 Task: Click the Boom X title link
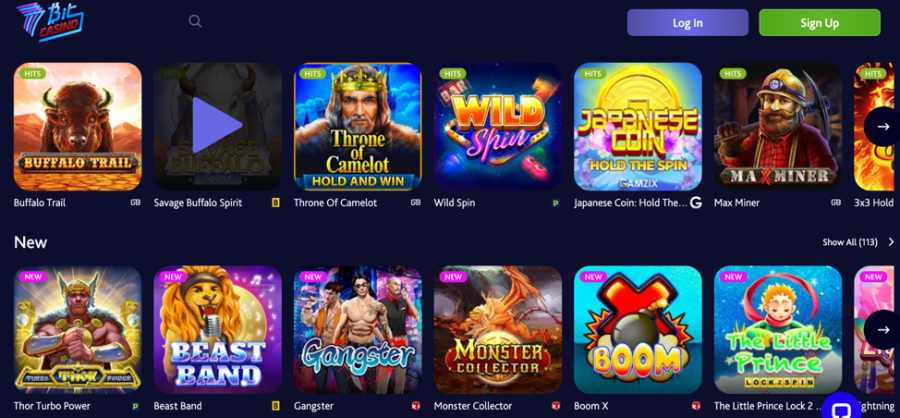point(591,406)
